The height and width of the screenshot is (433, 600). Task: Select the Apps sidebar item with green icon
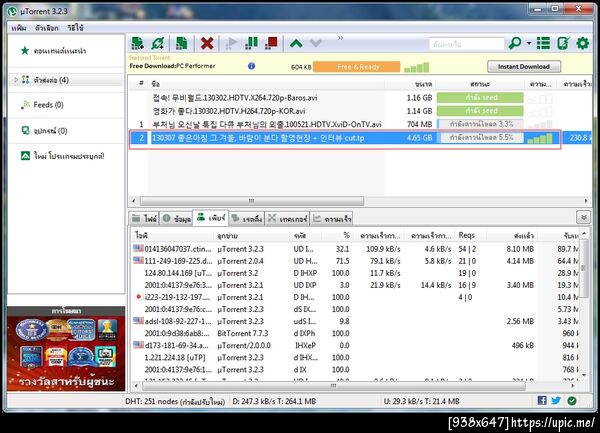pos(66,156)
